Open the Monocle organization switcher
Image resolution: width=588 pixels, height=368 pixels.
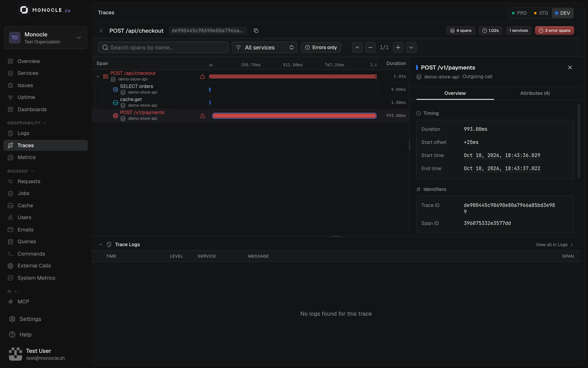click(x=46, y=38)
